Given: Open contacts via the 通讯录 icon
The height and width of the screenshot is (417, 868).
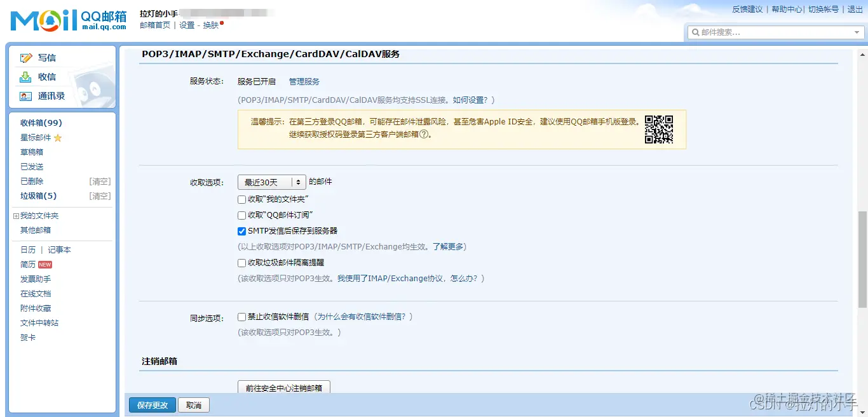Looking at the screenshot, I should (26, 96).
